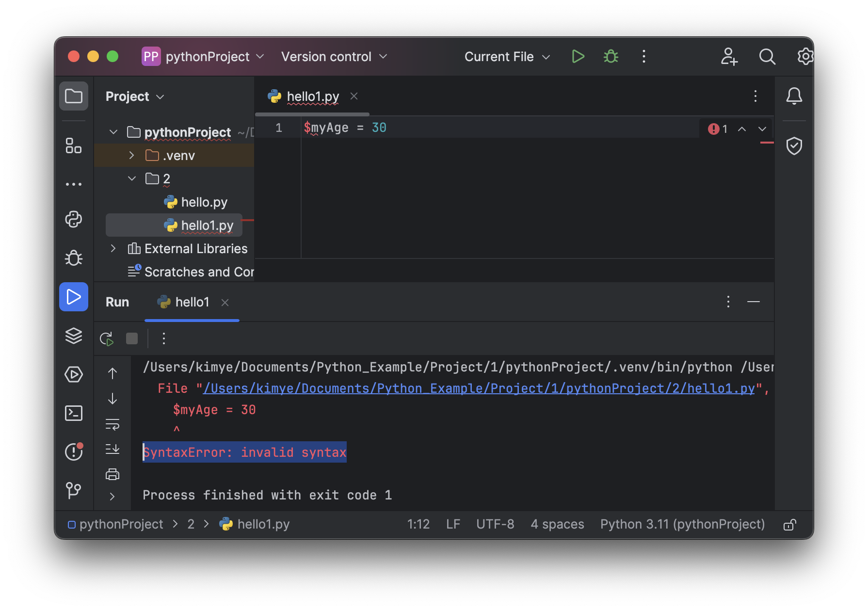Viewport: 868px width, 611px height.
Task: Open the Python Packages tool window
Action: (x=74, y=336)
